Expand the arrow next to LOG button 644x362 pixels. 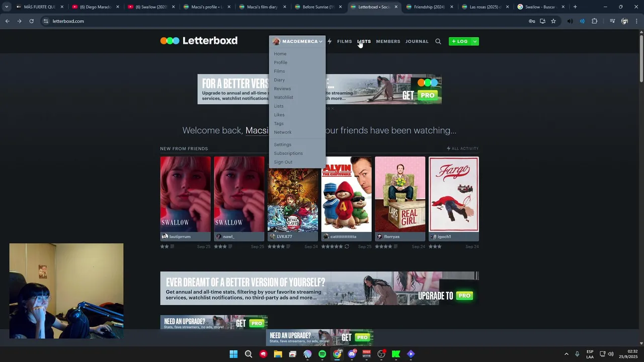pos(474,41)
